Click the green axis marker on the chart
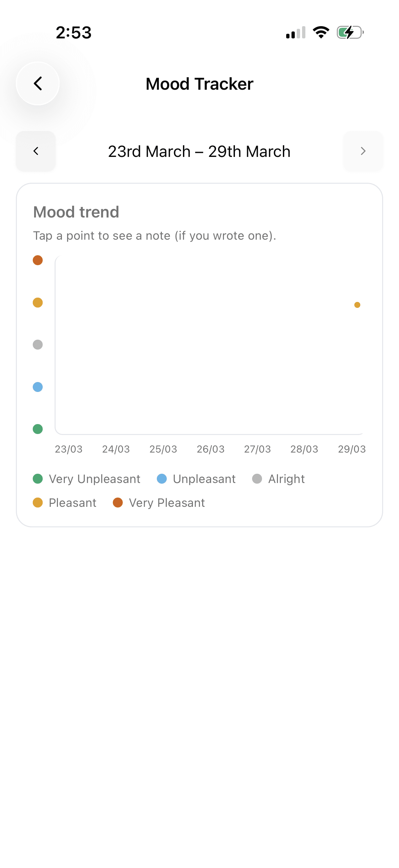Screen dimensions: 399x868 pyautogui.click(x=37, y=429)
